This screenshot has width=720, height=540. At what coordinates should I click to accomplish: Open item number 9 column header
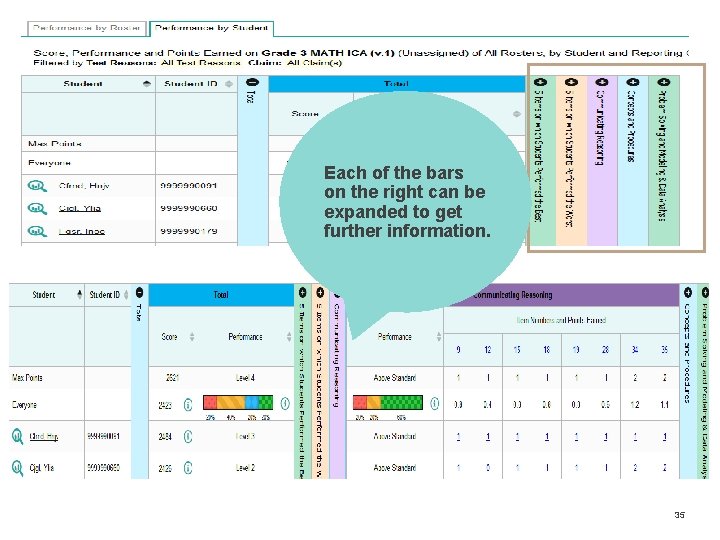458,350
